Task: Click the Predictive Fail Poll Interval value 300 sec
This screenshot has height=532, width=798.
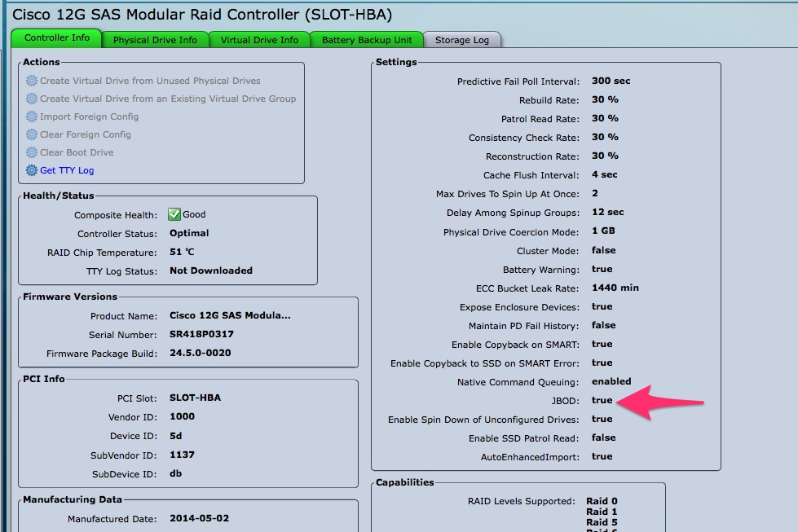Action: [611, 81]
